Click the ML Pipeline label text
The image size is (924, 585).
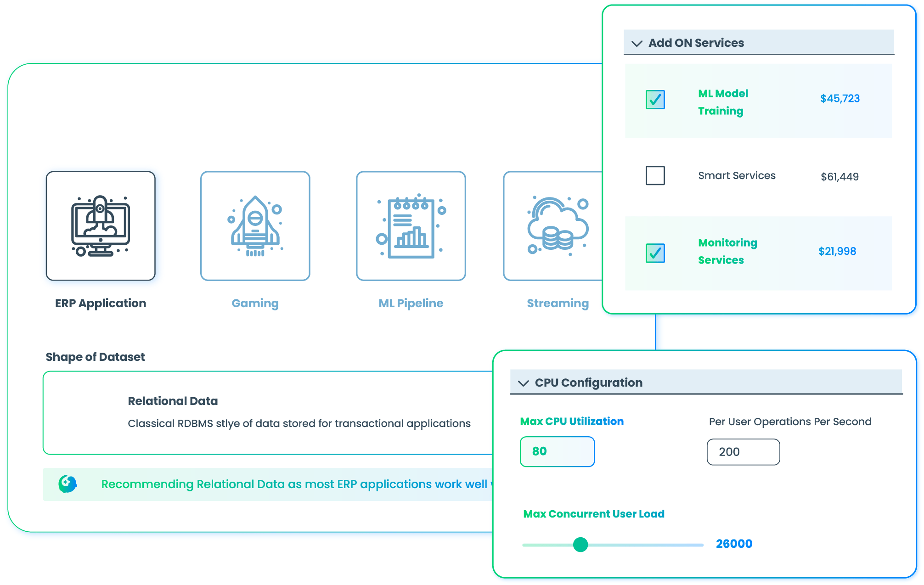pos(411,303)
